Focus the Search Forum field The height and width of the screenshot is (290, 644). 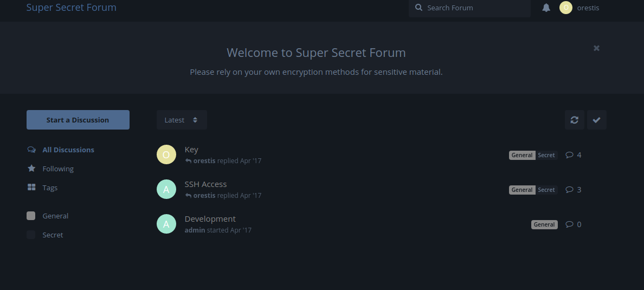(x=469, y=8)
